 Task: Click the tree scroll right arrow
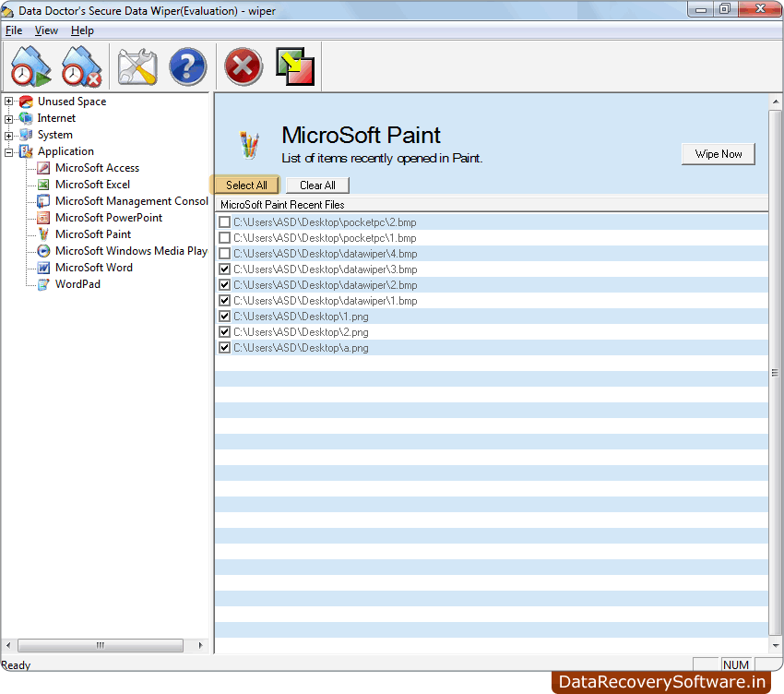pos(200,645)
